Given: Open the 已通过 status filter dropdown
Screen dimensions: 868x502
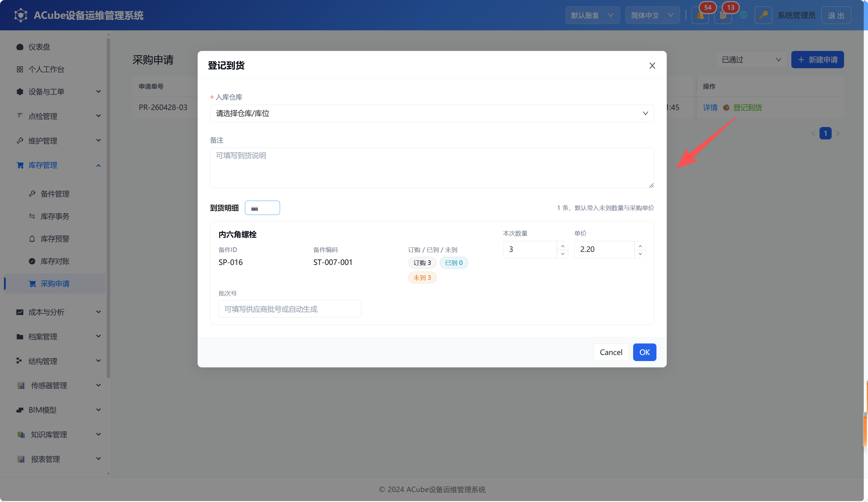Looking at the screenshot, I should coord(751,60).
